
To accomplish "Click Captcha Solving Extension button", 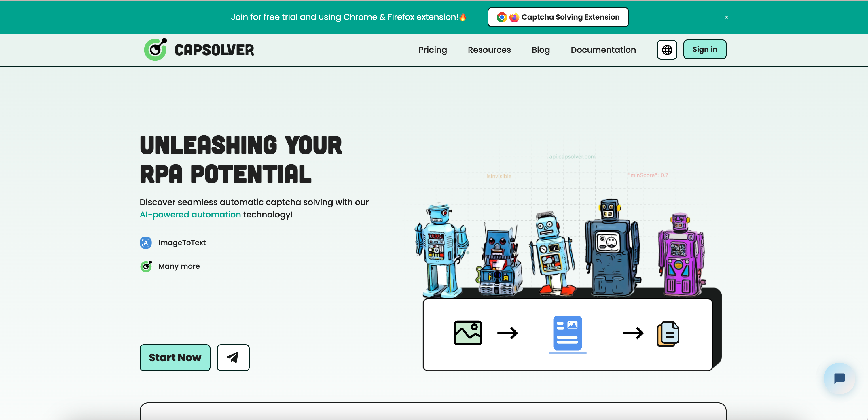I will [x=570, y=17].
